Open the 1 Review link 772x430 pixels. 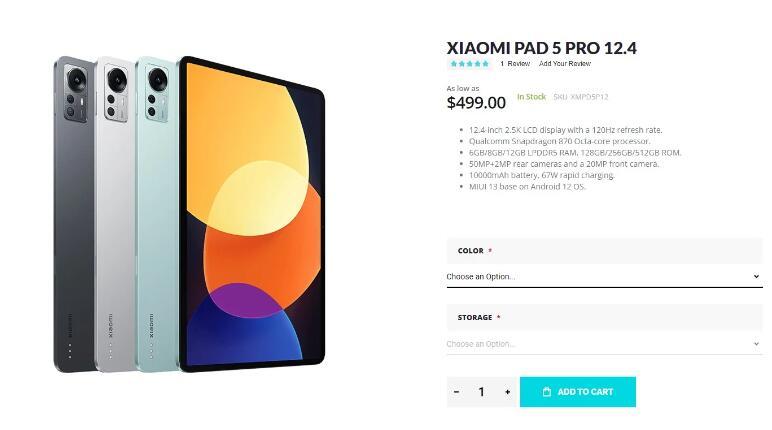coord(515,64)
